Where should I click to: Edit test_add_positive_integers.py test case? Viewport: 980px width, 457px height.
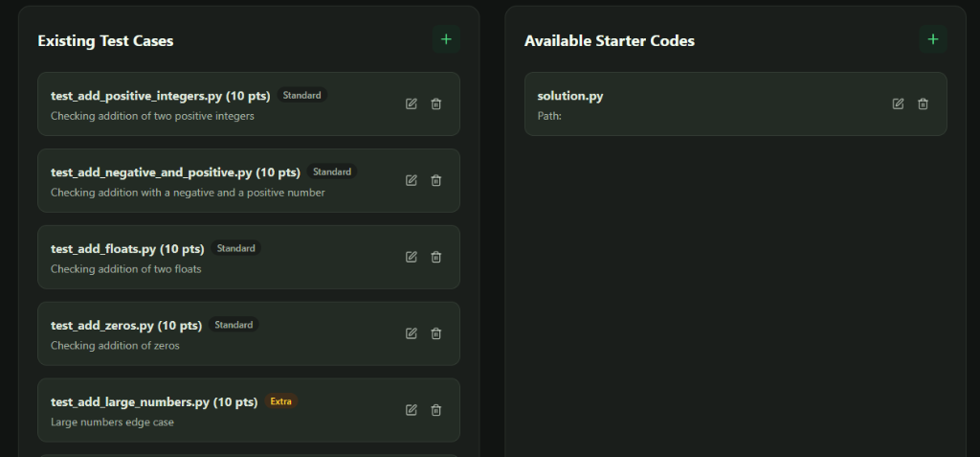(412, 103)
